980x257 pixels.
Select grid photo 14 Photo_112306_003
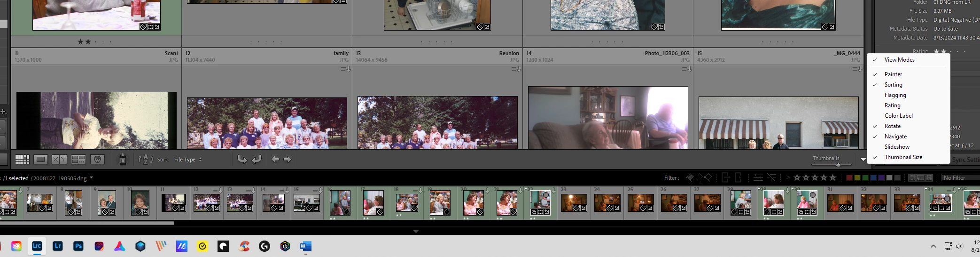608,117
